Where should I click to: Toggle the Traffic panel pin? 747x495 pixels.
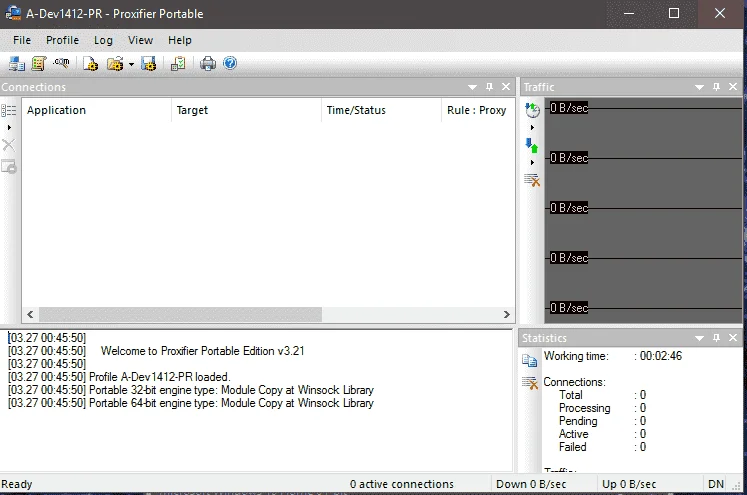[717, 87]
